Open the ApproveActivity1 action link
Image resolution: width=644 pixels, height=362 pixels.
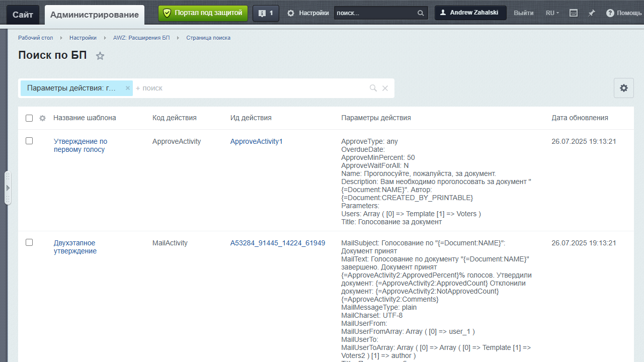coord(256,141)
